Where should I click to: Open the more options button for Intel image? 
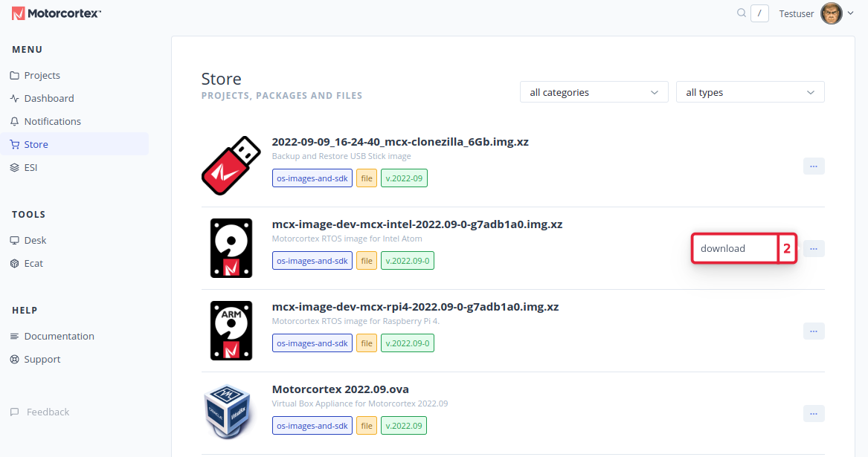coord(814,248)
